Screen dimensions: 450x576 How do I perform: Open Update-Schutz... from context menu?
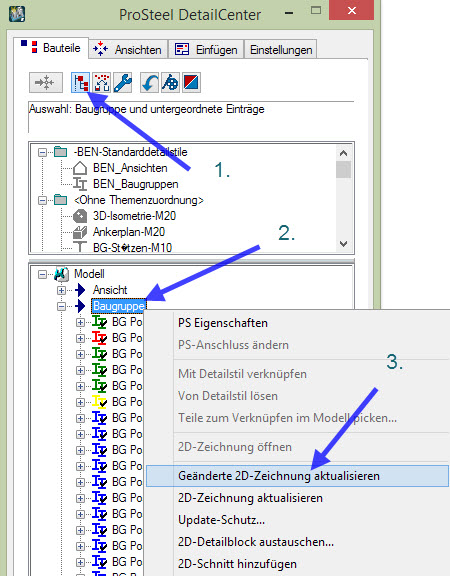[222, 520]
